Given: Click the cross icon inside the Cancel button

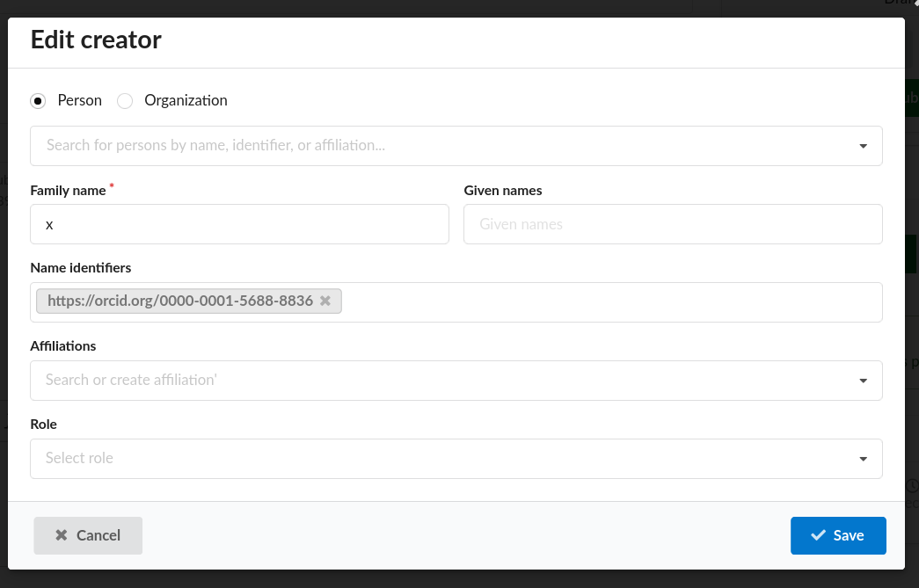Looking at the screenshot, I should [x=61, y=534].
